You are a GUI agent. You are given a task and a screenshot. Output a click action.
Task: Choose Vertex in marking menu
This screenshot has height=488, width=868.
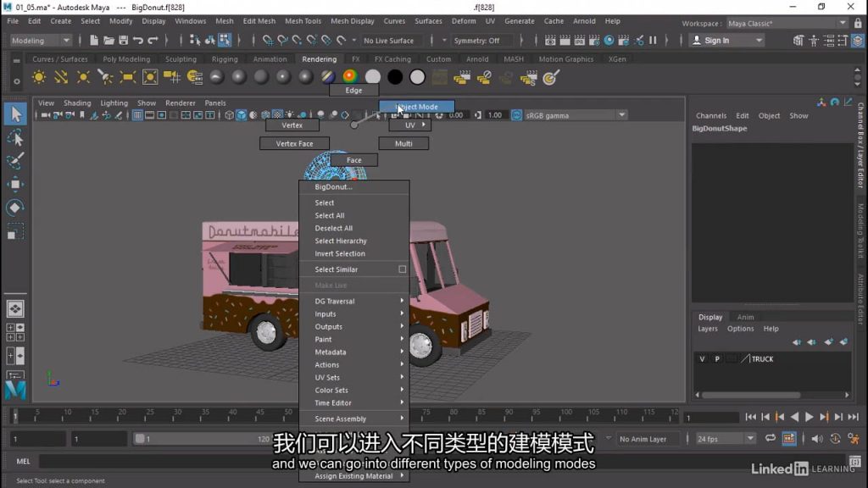(x=292, y=125)
